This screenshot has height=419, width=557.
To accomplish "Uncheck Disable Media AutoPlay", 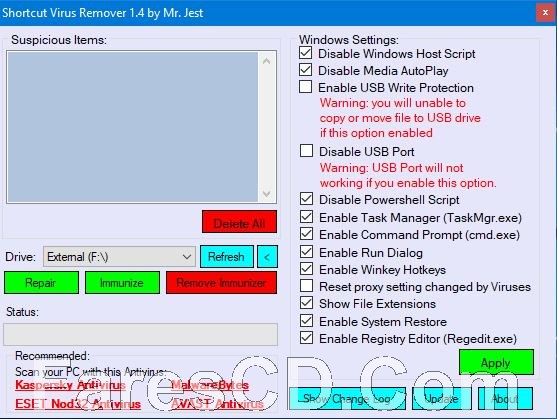I will (305, 70).
